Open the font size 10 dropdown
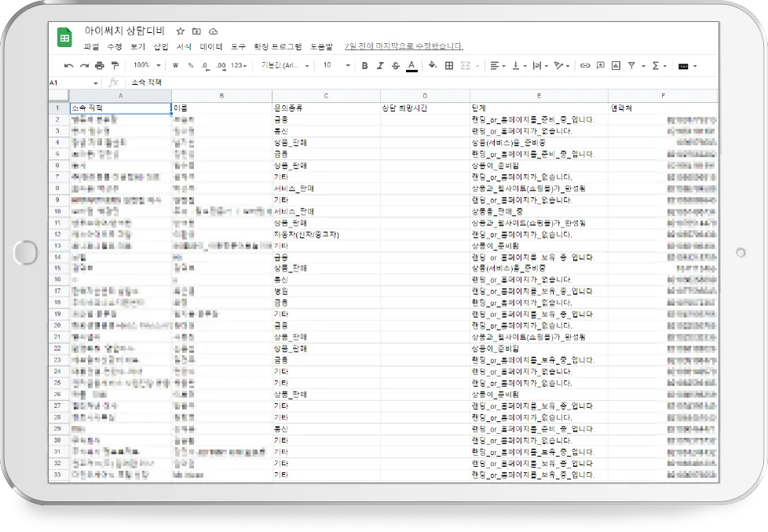The width and height of the screenshot is (768, 532). (336, 65)
